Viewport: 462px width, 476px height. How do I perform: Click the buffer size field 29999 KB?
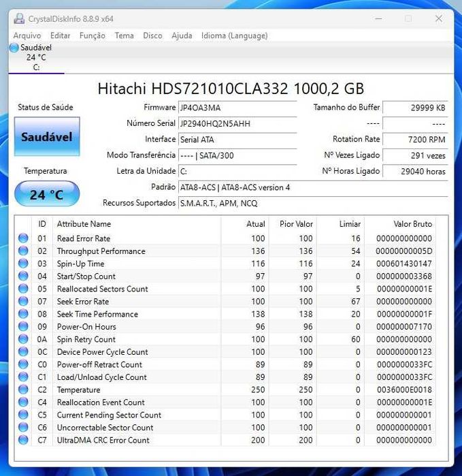(x=415, y=108)
